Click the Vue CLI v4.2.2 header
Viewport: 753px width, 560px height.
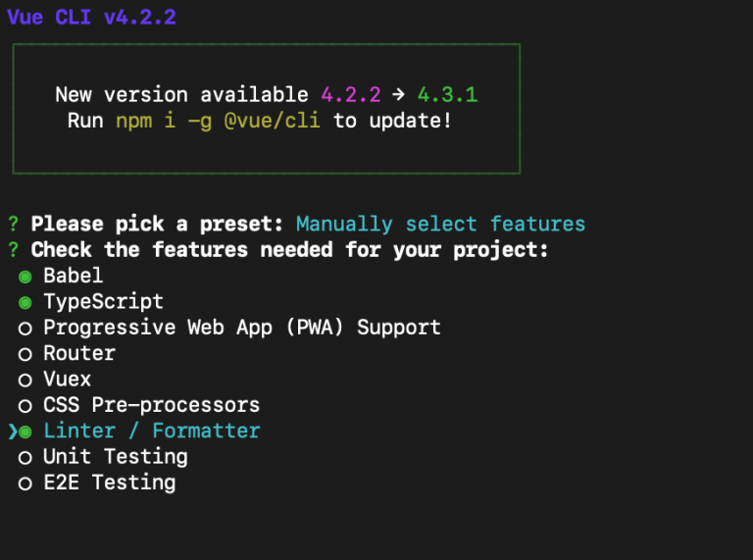tap(92, 18)
